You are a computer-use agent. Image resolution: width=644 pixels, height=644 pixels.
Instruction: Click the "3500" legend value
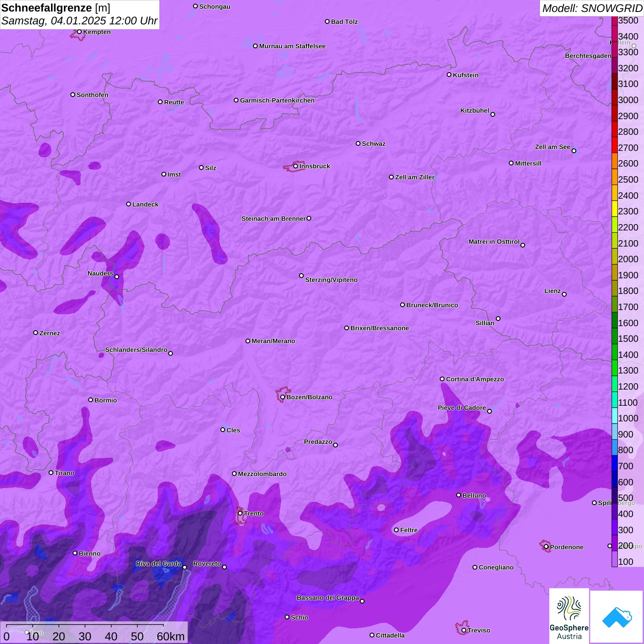pos(628,20)
